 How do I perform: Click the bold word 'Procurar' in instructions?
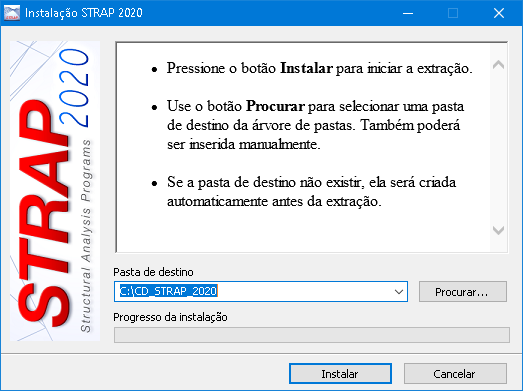(275, 106)
